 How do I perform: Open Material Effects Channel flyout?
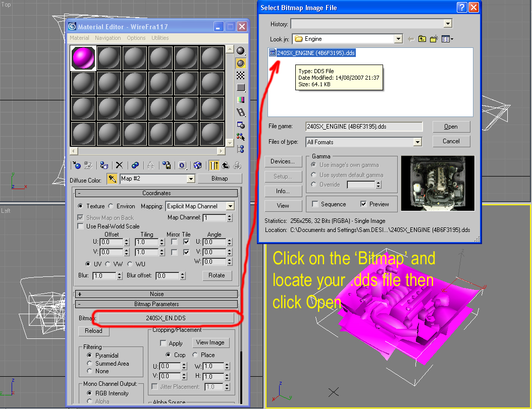183,165
